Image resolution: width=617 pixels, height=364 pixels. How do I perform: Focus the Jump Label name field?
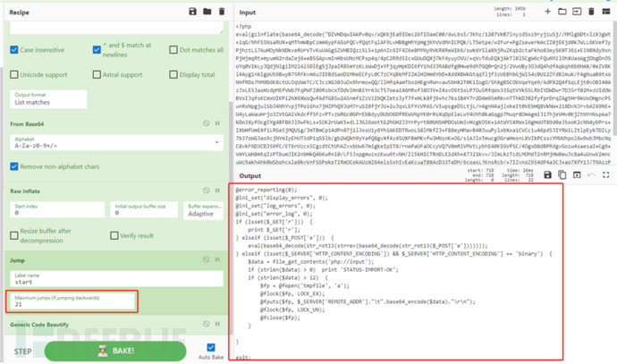pyautogui.click(x=116, y=279)
